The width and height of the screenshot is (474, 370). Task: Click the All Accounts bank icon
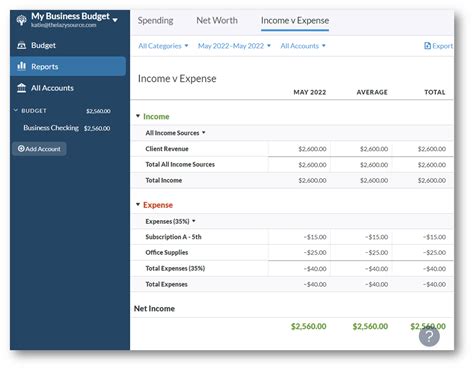(x=22, y=88)
